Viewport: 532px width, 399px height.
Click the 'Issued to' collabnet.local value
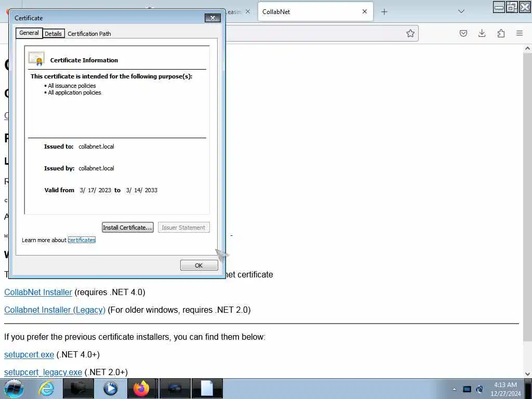(96, 147)
